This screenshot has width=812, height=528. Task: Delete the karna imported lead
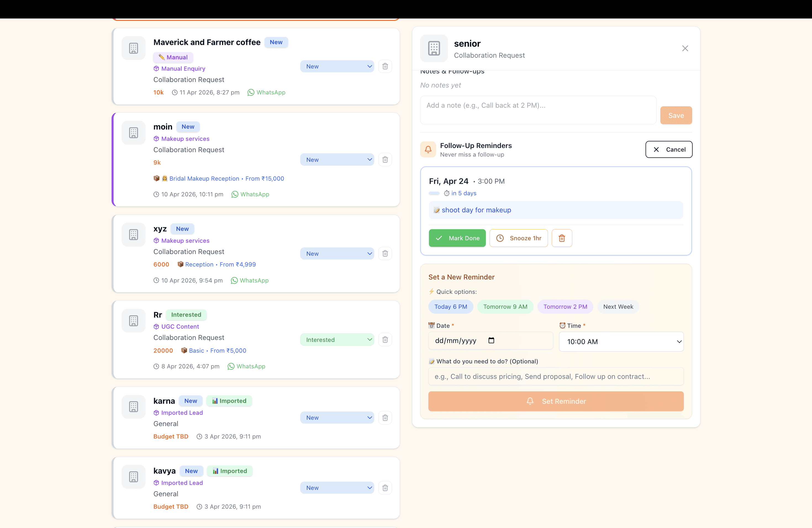(385, 418)
